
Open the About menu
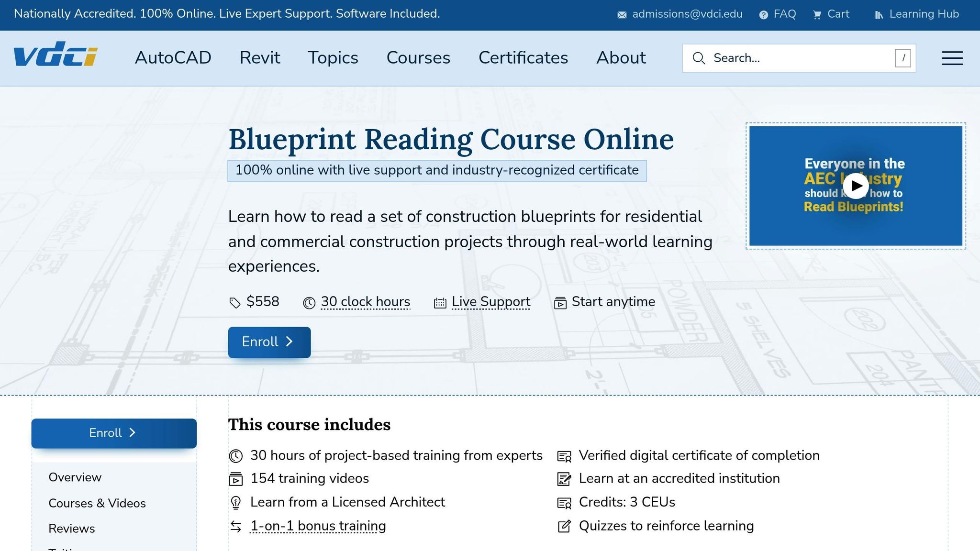tap(621, 58)
